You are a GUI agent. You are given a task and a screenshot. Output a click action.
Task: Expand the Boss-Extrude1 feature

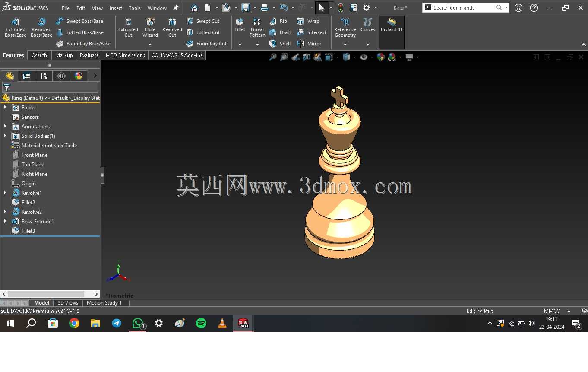tap(5, 222)
